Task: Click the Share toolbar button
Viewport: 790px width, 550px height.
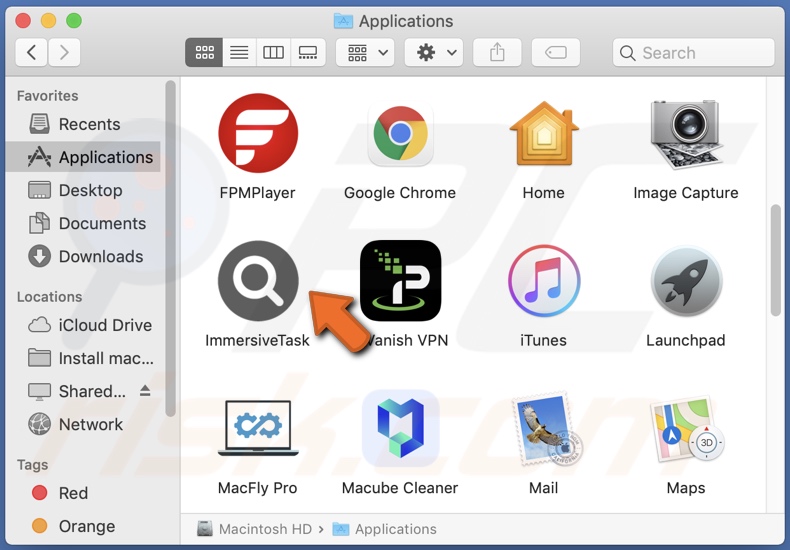Action: [497, 52]
